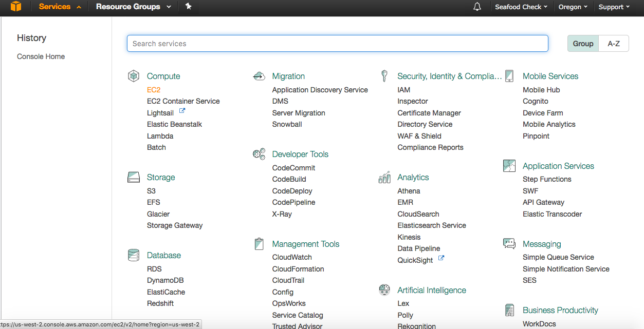Click the Storage category icon
This screenshot has height=329, width=644.
(134, 177)
